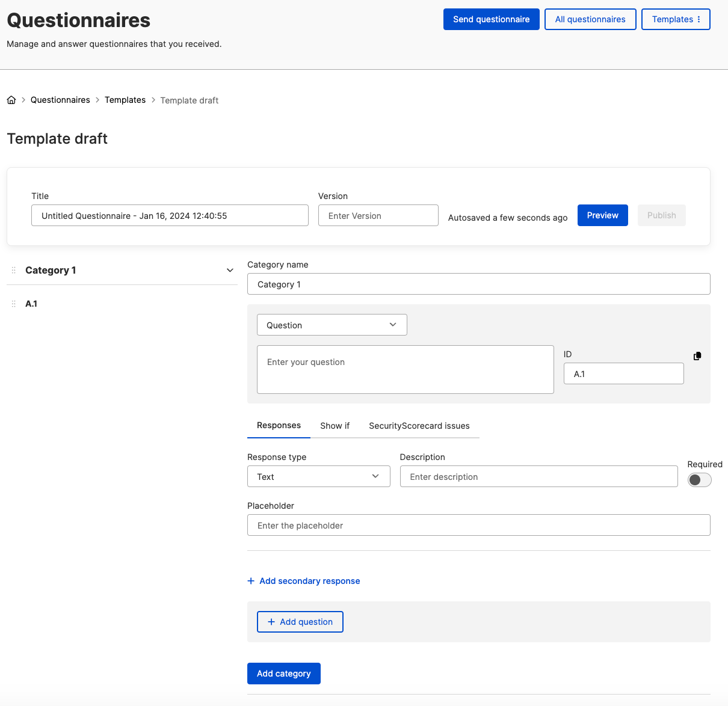Click drag handle next to Category 1

13,270
